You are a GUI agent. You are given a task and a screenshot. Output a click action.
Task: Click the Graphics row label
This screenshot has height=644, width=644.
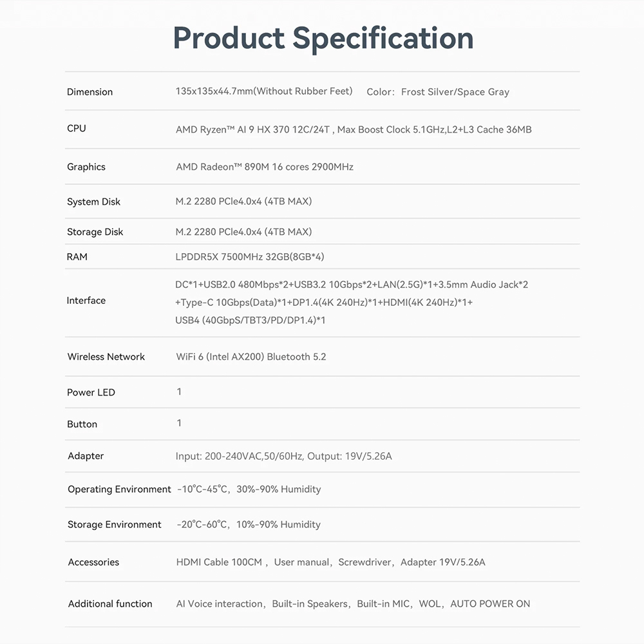pyautogui.click(x=86, y=167)
